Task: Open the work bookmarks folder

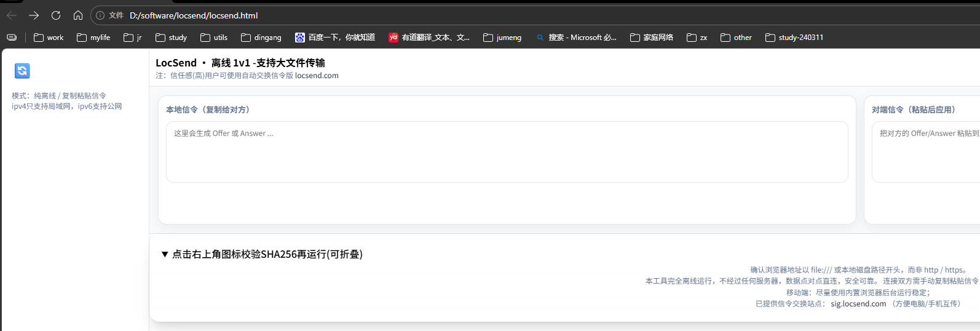Action: click(x=49, y=38)
